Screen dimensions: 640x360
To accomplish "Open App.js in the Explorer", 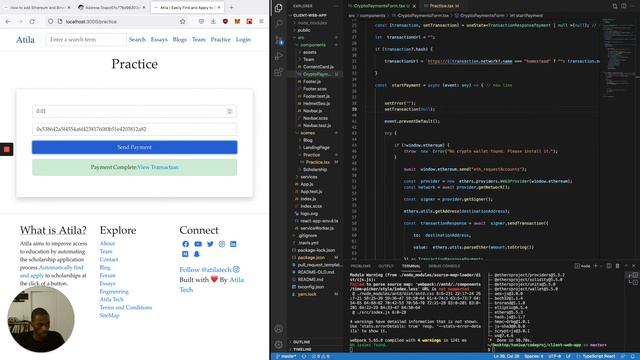I will point(307,184).
